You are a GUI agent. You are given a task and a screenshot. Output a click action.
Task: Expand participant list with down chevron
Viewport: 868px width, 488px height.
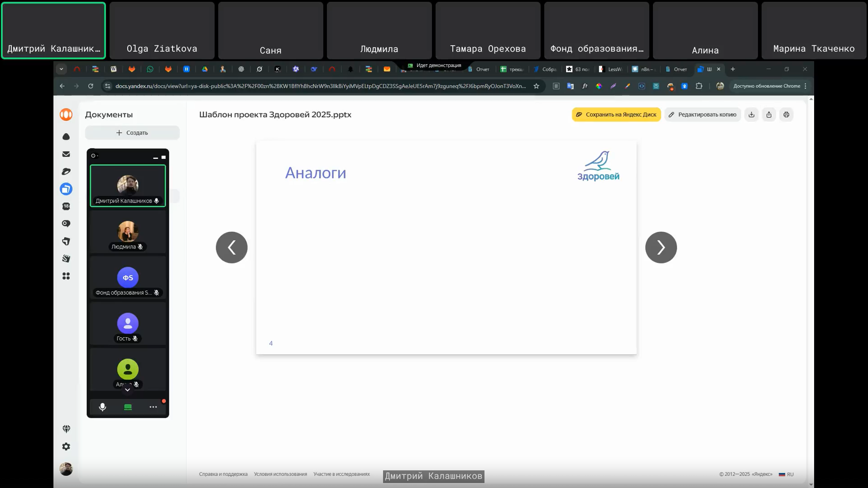pyautogui.click(x=128, y=390)
